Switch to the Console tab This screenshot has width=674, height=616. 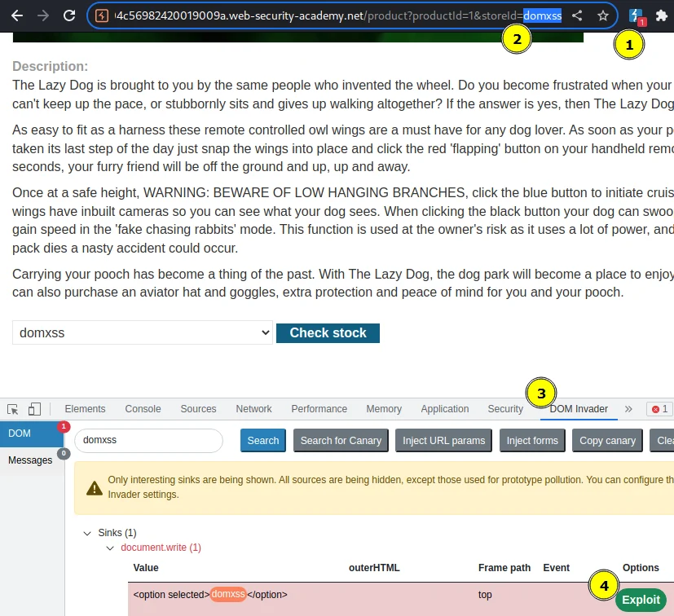[x=143, y=409]
